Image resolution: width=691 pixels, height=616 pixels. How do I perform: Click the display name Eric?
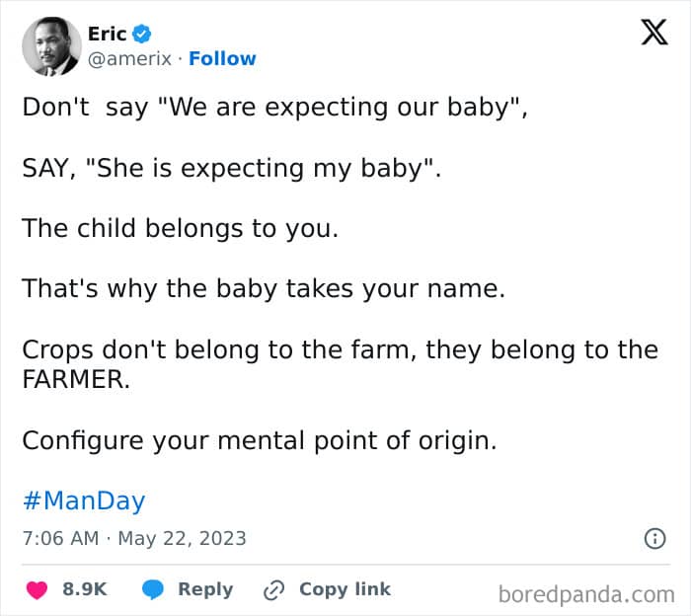[107, 35]
